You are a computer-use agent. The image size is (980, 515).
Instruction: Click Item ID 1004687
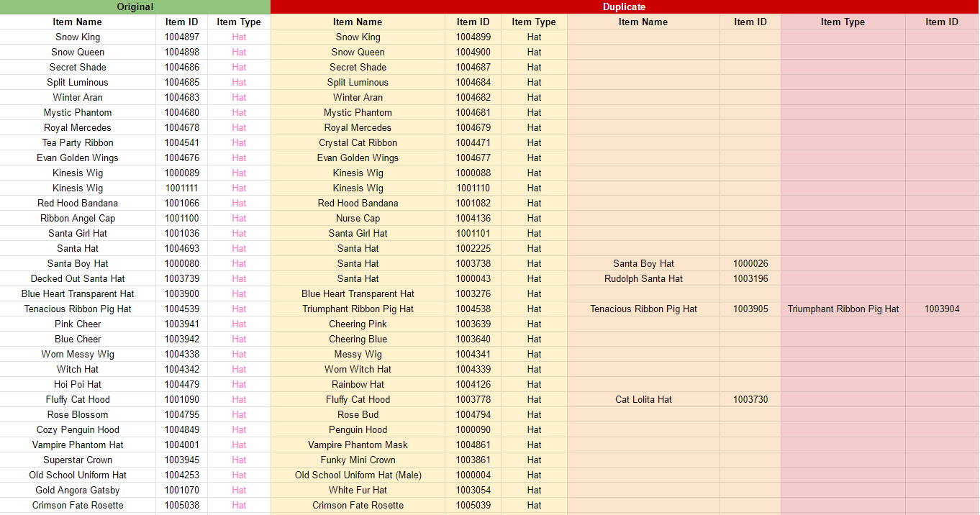pos(473,67)
